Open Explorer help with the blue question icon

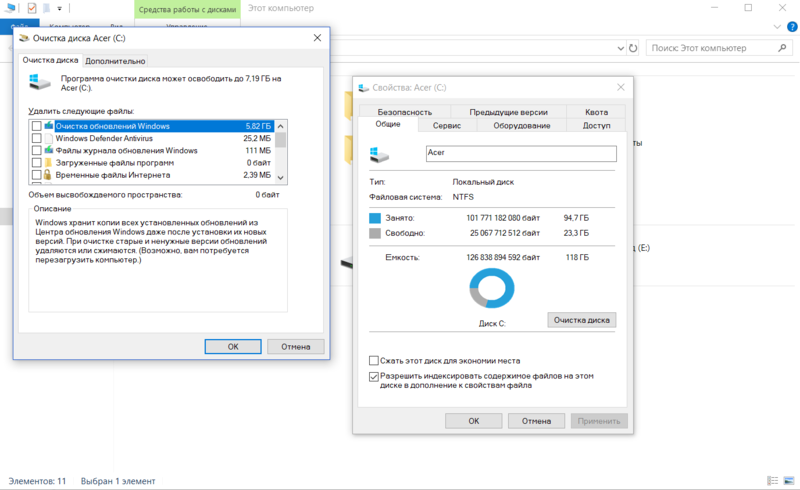click(792, 27)
